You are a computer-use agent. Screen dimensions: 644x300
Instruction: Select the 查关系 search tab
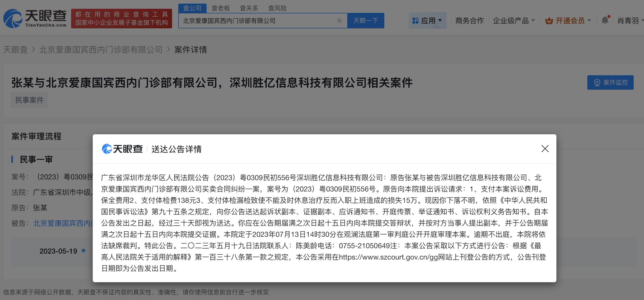[x=249, y=8]
